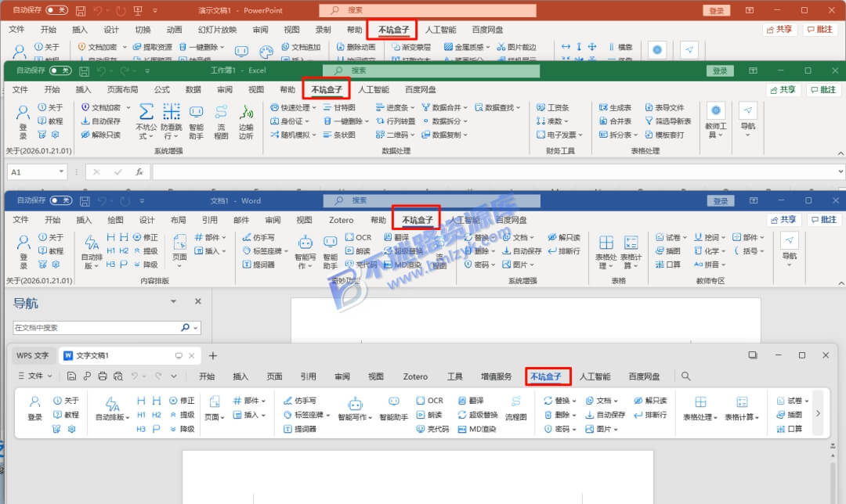Open 文字文稿1 document tab in WPS

point(129,356)
